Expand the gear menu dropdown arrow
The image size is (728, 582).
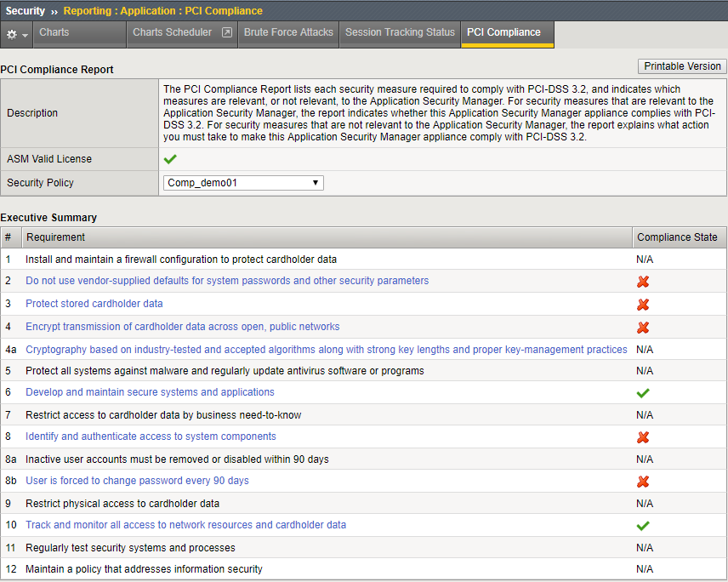[25, 35]
